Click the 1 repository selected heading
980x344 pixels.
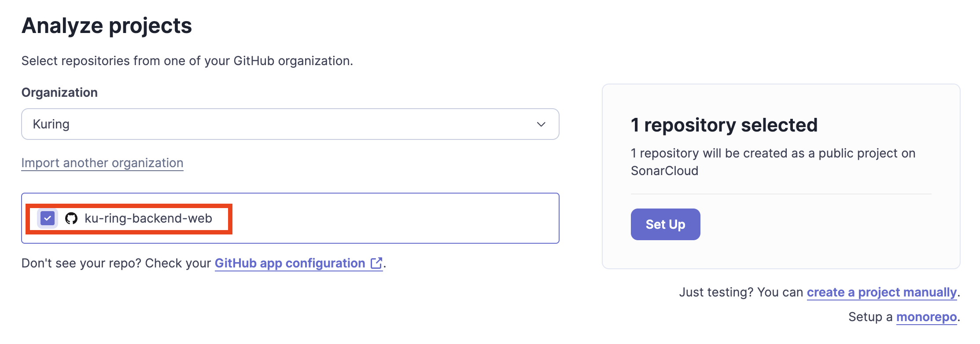coord(724,125)
